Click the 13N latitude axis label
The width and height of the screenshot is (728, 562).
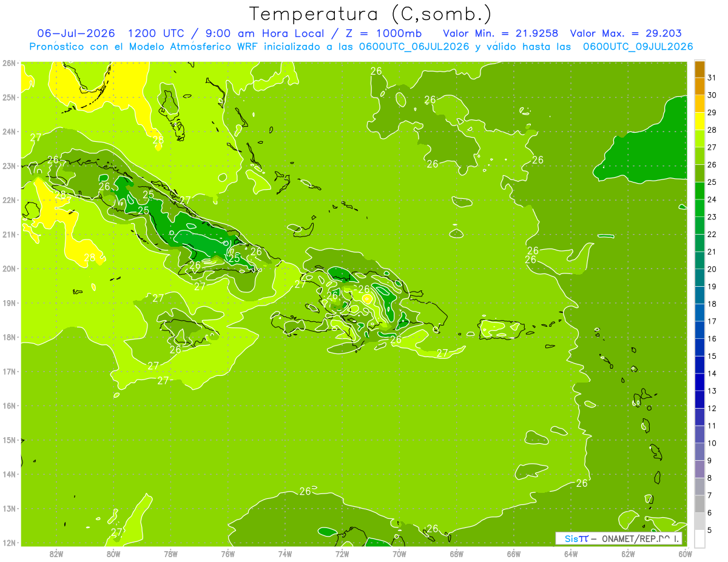[8, 508]
